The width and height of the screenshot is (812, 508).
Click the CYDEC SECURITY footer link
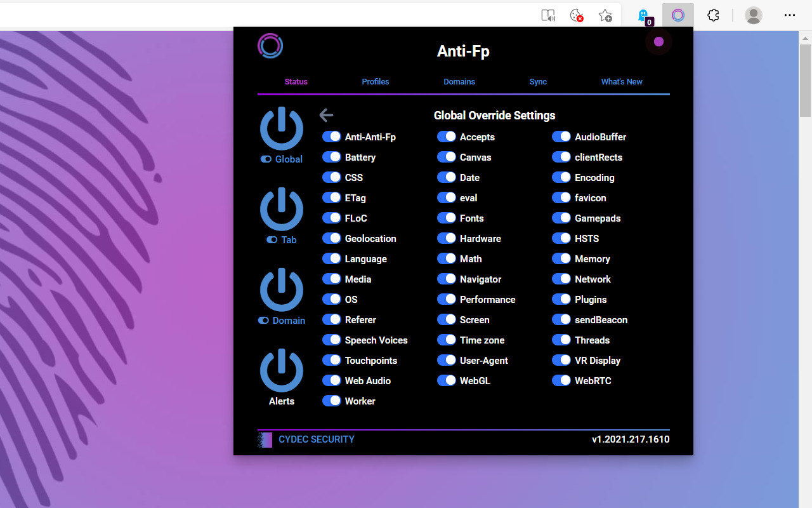316,439
